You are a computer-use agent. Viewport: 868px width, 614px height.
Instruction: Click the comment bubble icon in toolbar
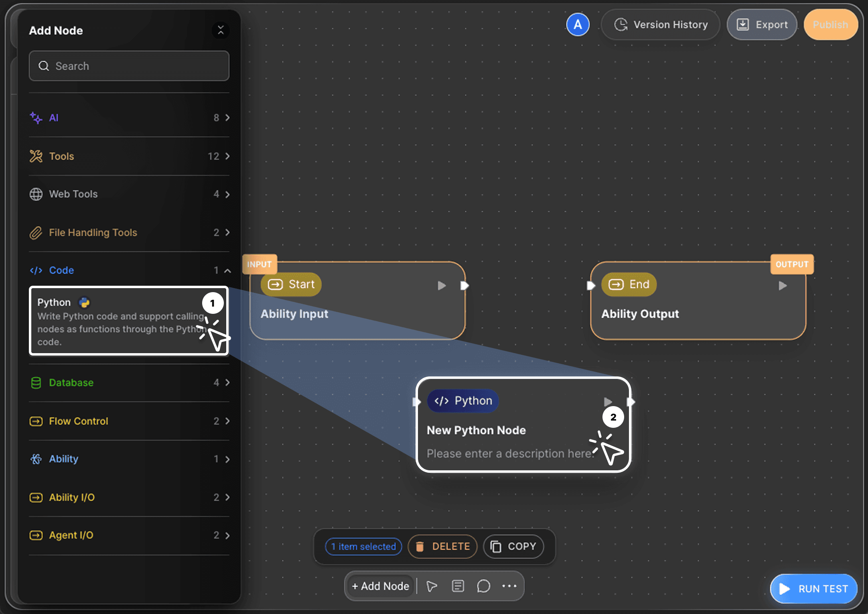tap(483, 586)
